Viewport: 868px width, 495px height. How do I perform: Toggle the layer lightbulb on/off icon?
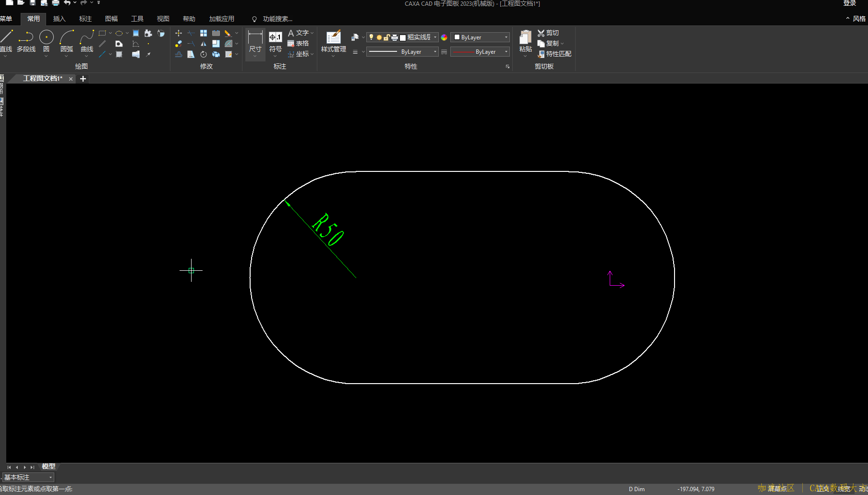click(371, 37)
